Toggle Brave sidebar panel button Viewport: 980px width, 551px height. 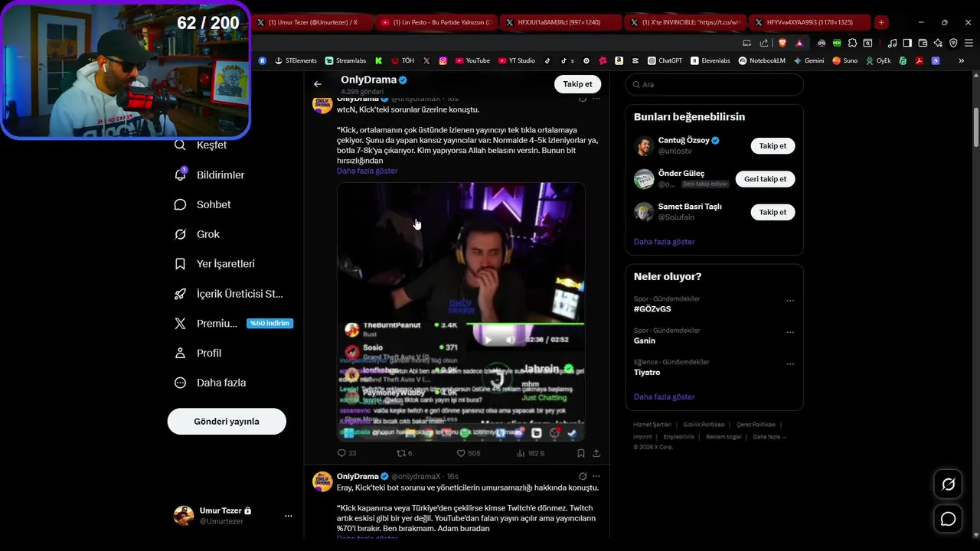point(907,43)
